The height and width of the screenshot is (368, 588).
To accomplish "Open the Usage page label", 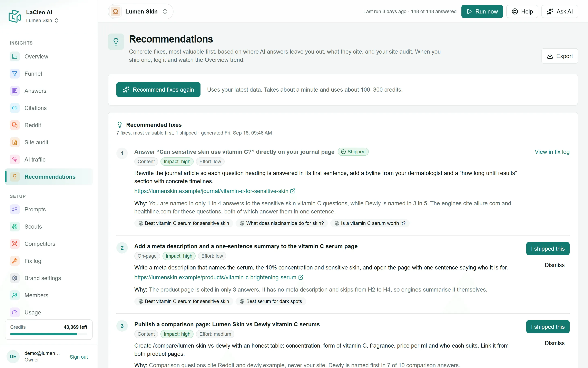I will coord(32,312).
